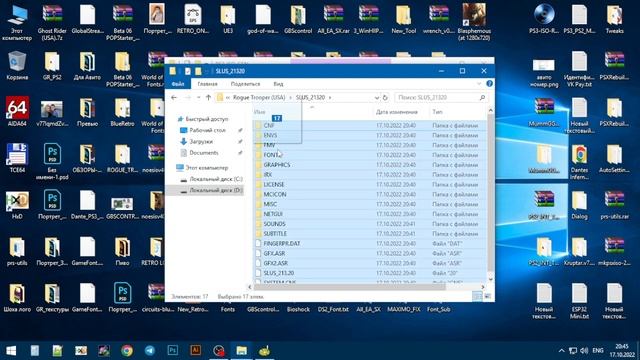This screenshot has width=640, height=360.
Task: Select the Dialog folder on desktop
Action: point(579,205)
